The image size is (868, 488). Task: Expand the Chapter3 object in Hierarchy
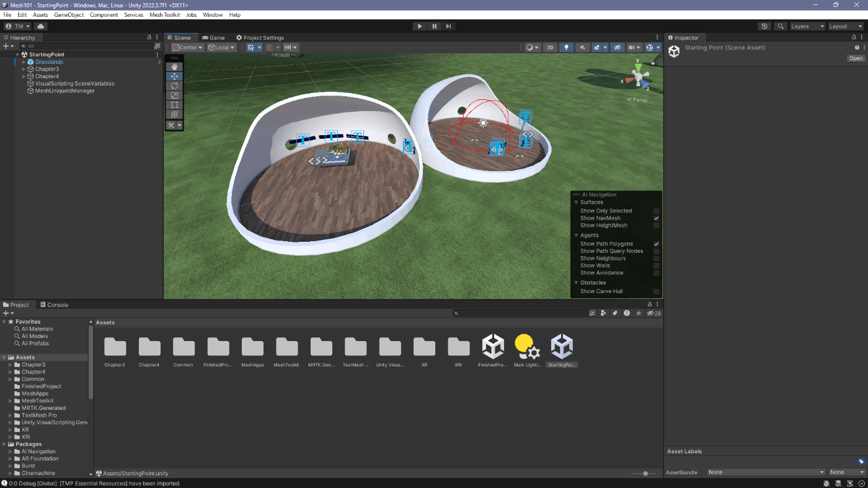(24, 69)
